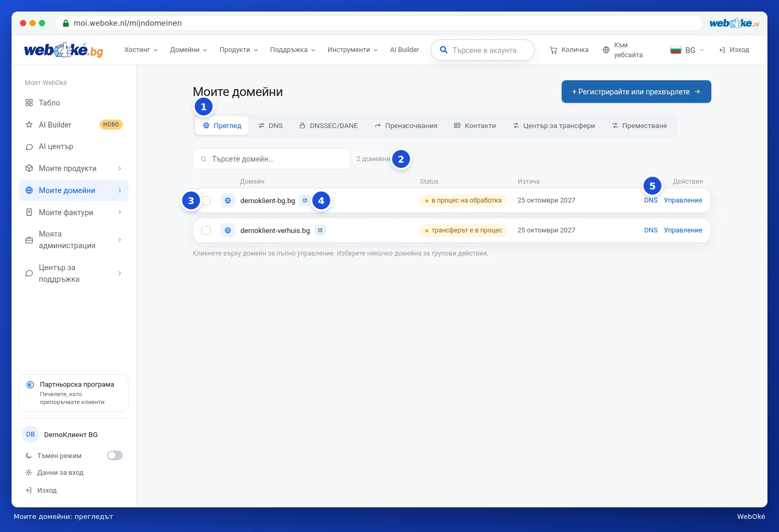Open the Поддръжка dropdown menu
This screenshot has width=779, height=532.
292,50
